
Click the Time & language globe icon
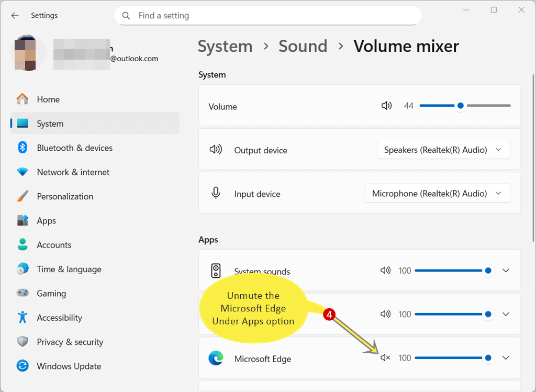(23, 269)
